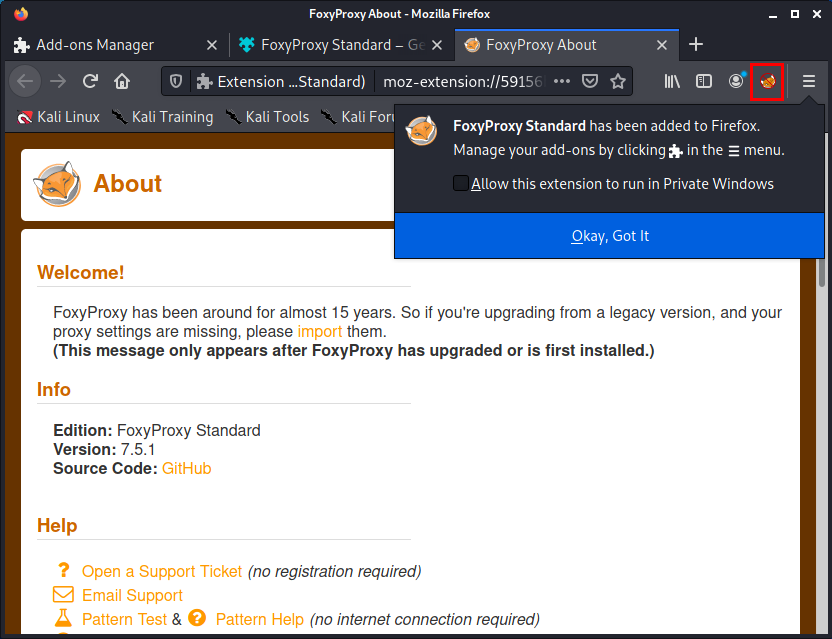This screenshot has height=639, width=832.
Task: Toggle the sidebar view icon
Action: click(704, 81)
